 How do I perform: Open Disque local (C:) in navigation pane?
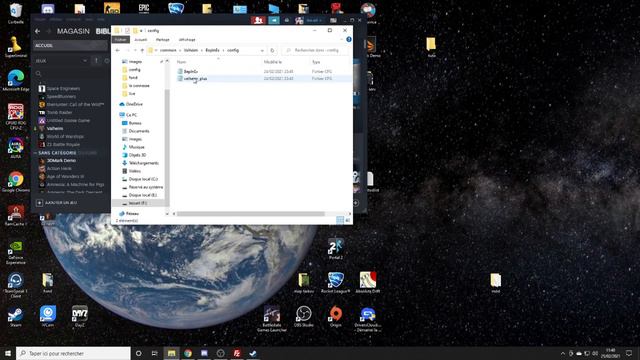pos(143,179)
